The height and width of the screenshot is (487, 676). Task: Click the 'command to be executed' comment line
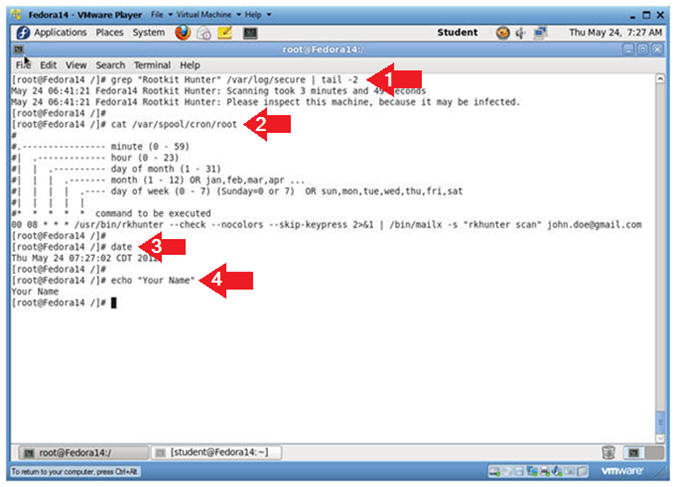coord(111,213)
